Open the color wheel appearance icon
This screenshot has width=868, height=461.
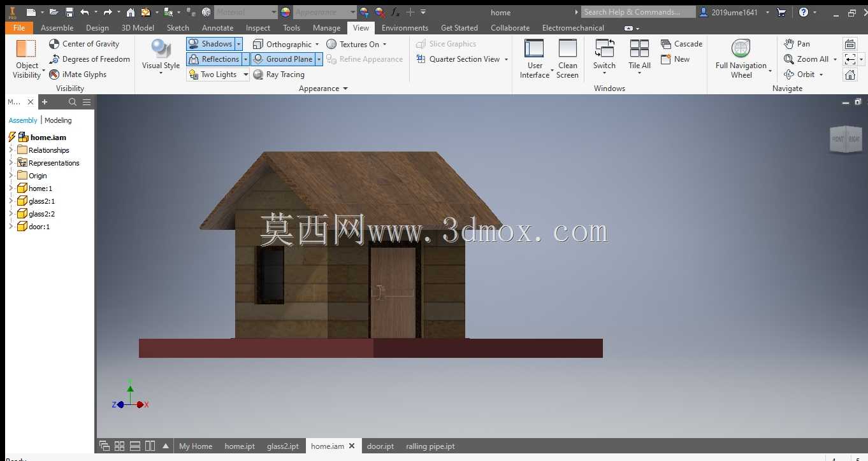[285, 12]
